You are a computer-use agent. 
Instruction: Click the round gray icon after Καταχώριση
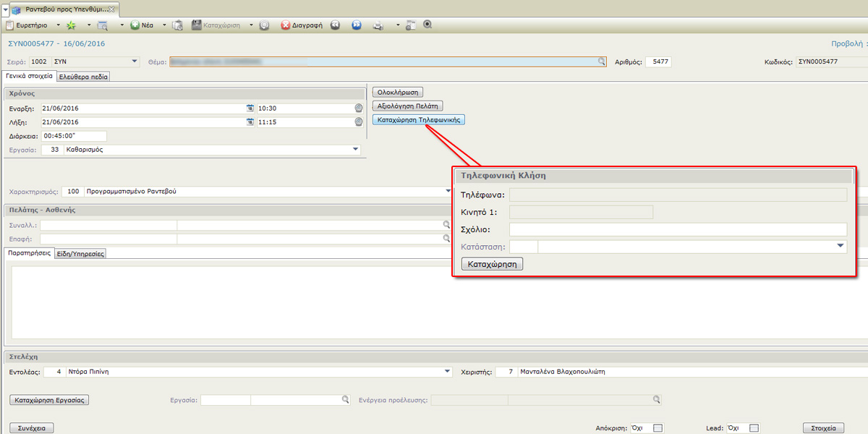265,25
